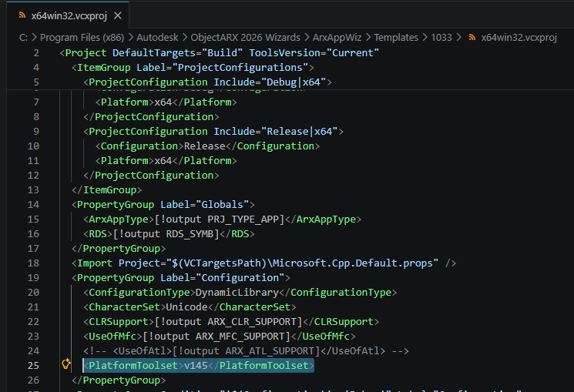This screenshot has width=574, height=392.
Task: Open the ObjectARX 2026 Wizards breadcrumb
Action: coord(246,37)
